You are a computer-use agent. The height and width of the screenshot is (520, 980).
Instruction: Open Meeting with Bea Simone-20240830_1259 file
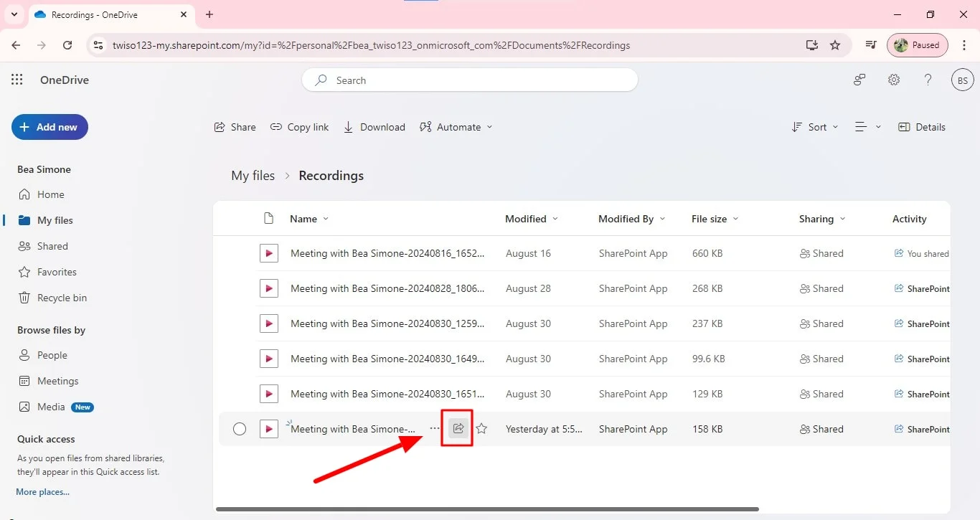(x=387, y=323)
